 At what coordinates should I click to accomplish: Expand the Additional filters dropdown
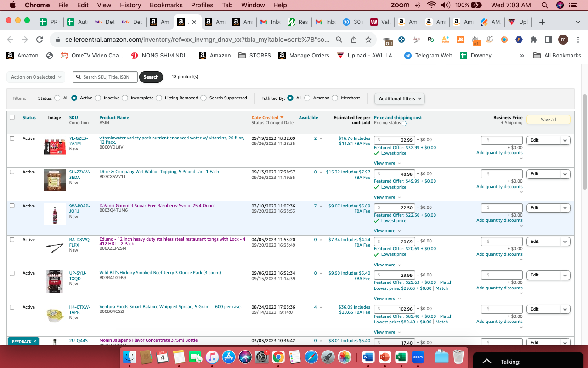click(399, 98)
